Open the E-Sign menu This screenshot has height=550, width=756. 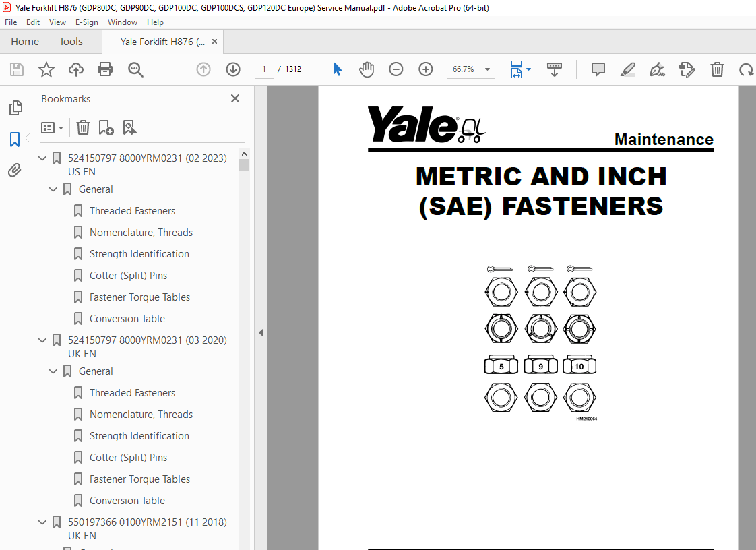87,22
